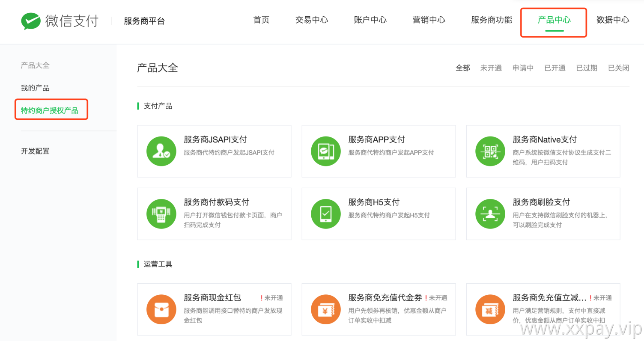
Task: Open the 服务商APP支付 title link
Action: 376,139
